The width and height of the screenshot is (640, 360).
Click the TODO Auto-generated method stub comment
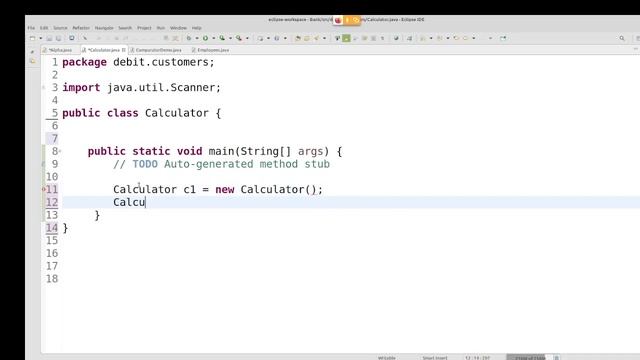[x=222, y=164]
